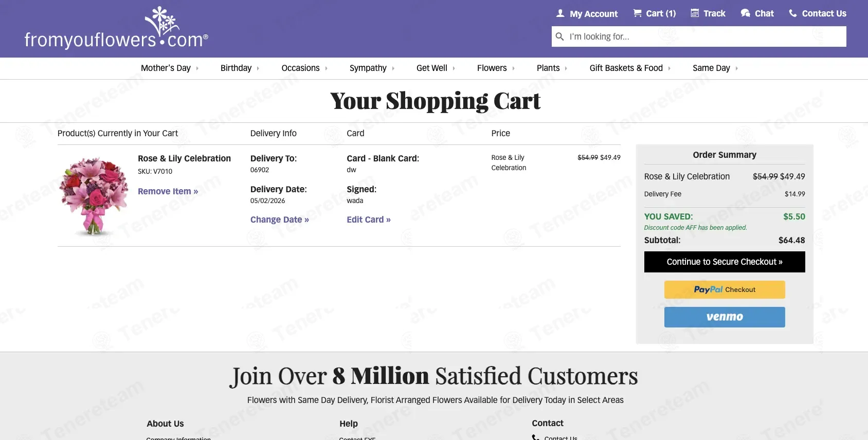868x440 pixels.
Task: Click Edit Card link
Action: (369, 219)
